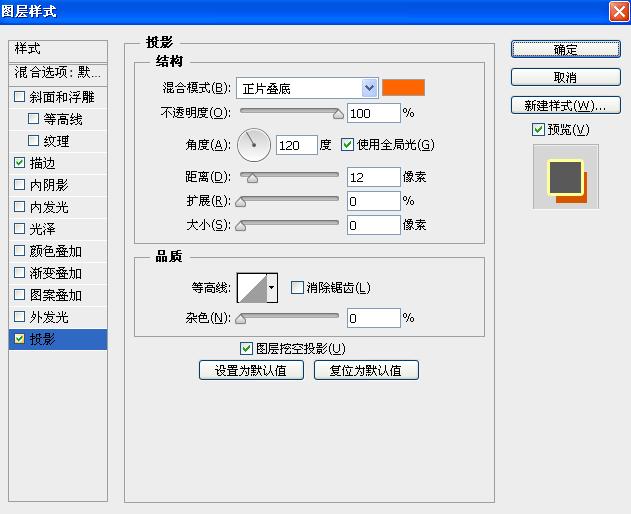The image size is (631, 514).
Task: Click the 不透明度 opacity slider handle
Action: tap(338, 115)
